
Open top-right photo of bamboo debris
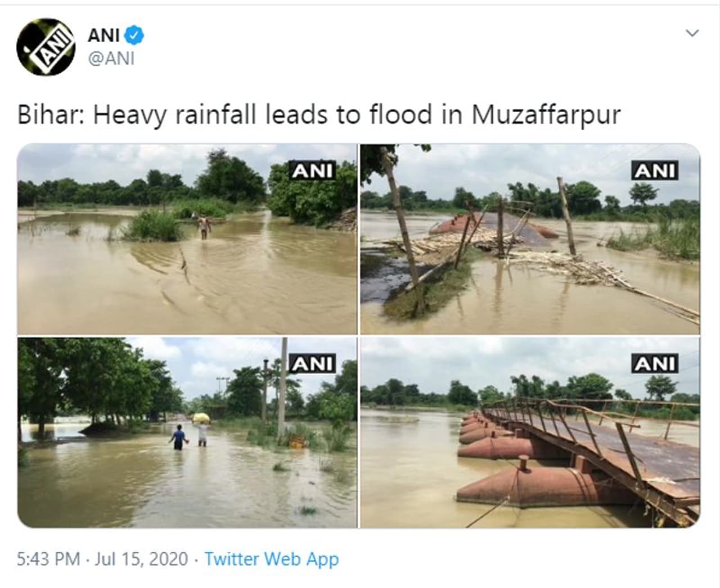pyautogui.click(x=529, y=239)
